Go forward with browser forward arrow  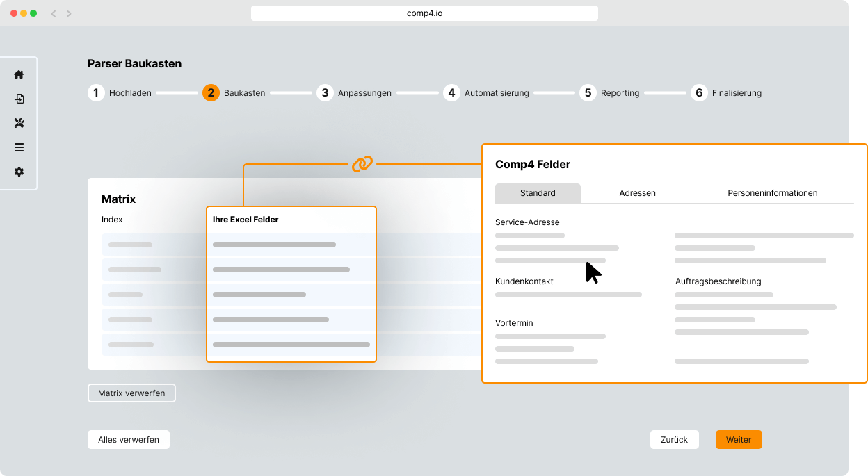(x=69, y=13)
